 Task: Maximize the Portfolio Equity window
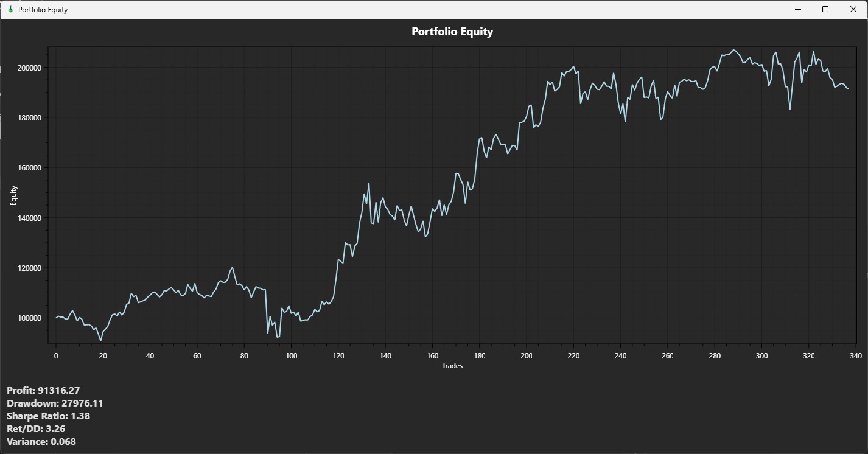point(825,9)
